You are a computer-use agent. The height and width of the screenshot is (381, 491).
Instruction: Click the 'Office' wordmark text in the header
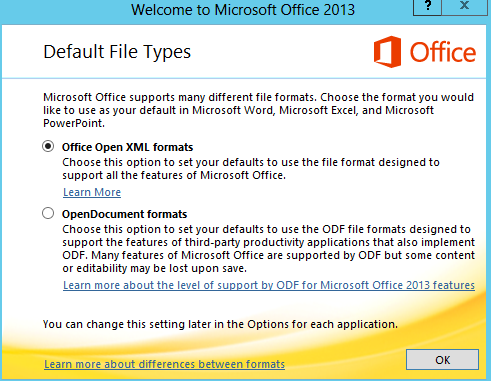point(443,52)
